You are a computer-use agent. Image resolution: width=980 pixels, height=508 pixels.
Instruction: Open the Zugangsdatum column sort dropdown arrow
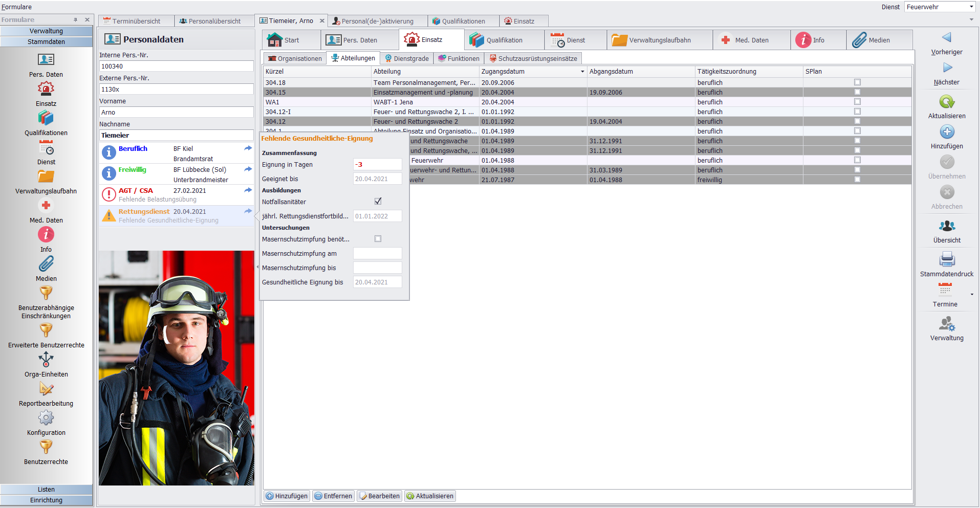click(582, 72)
